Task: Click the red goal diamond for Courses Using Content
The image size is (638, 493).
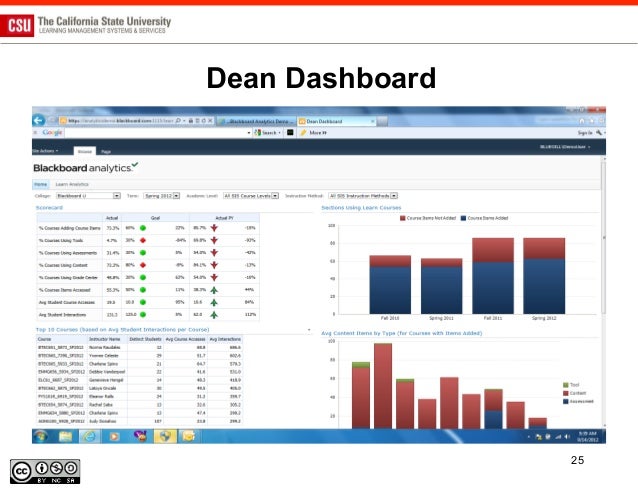Action: click(x=143, y=265)
